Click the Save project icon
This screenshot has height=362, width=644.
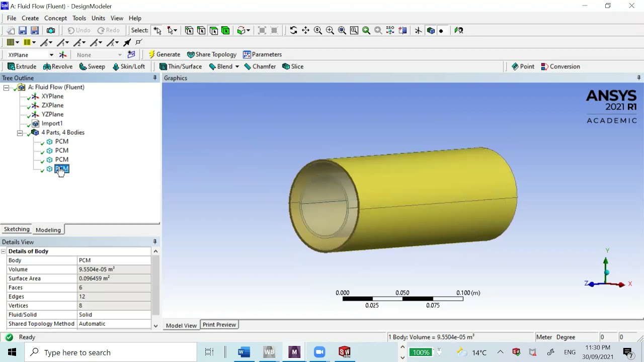[x=23, y=30]
